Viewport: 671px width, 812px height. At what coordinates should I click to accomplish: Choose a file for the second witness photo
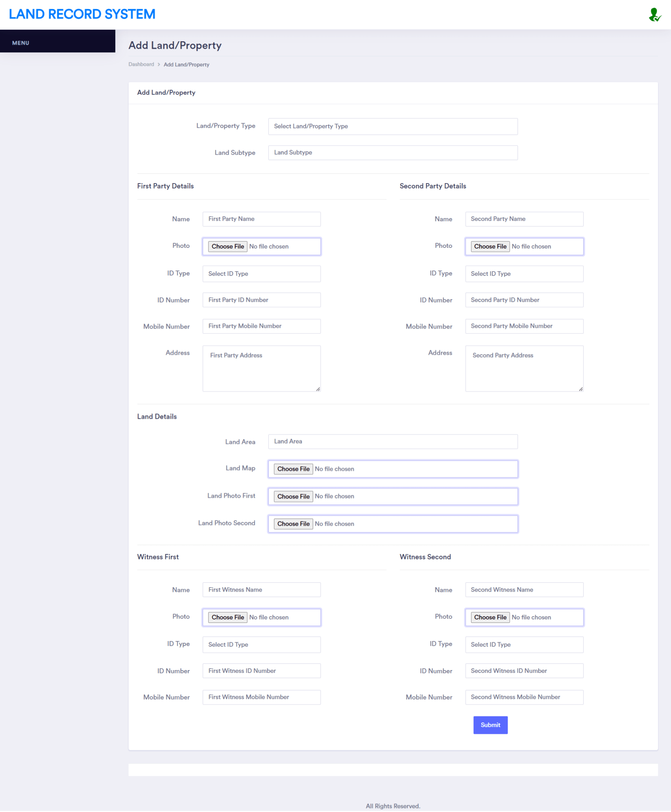coord(490,617)
